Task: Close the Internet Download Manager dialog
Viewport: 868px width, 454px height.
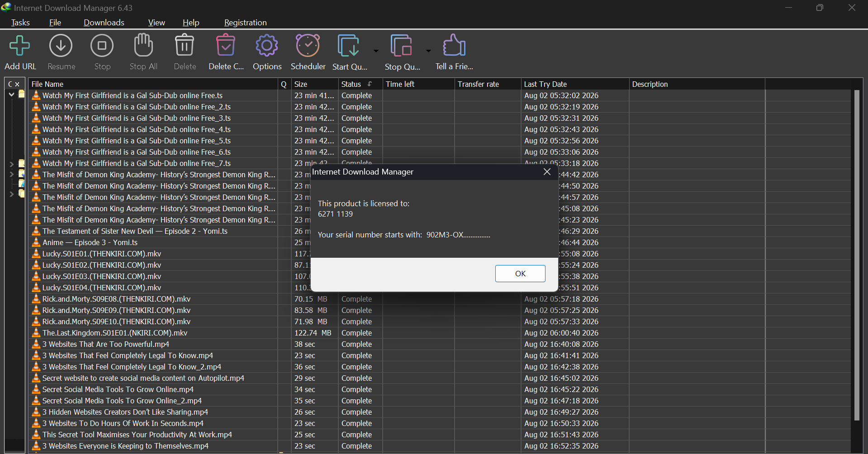Action: (x=547, y=172)
